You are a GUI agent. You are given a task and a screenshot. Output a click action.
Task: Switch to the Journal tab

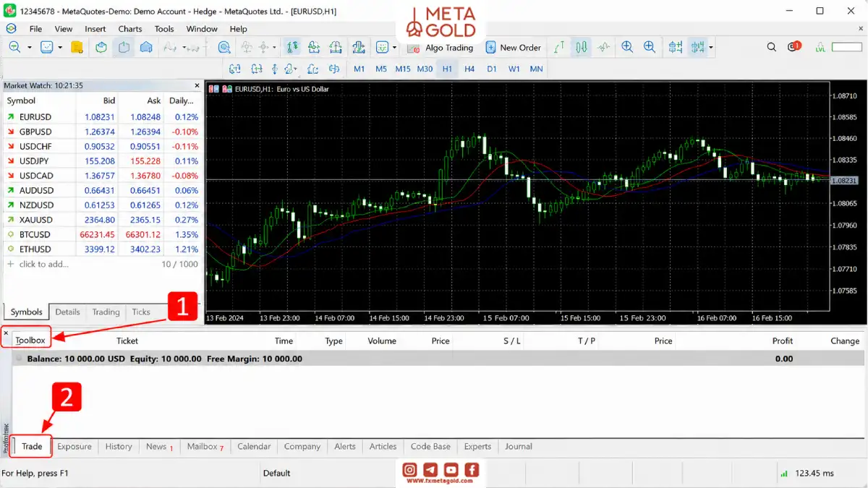[x=519, y=446]
